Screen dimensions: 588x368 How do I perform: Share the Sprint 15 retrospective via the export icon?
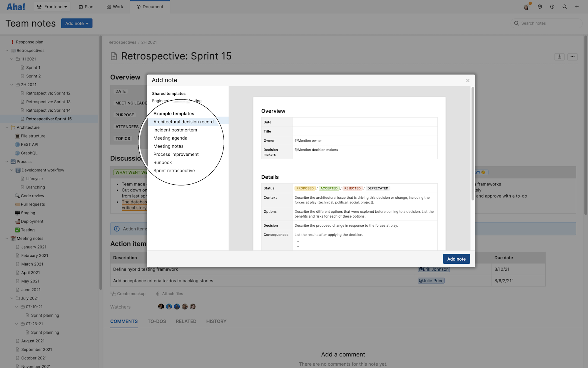(559, 57)
